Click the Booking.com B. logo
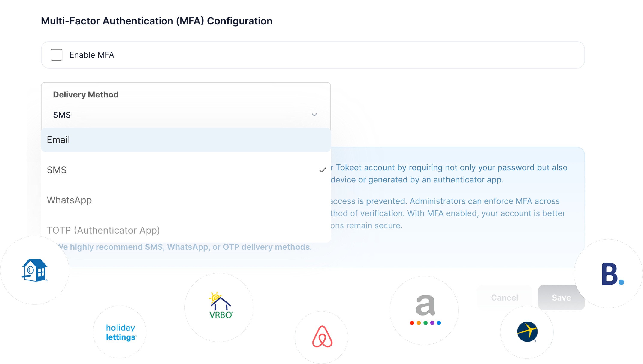643x364 pixels. pos(613,274)
